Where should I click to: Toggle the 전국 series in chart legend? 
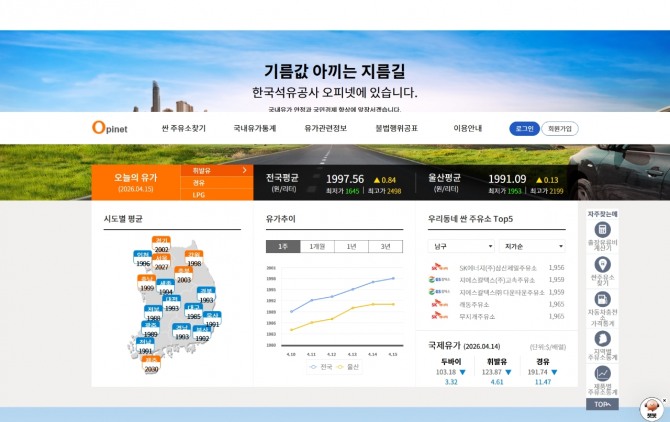click(x=321, y=367)
